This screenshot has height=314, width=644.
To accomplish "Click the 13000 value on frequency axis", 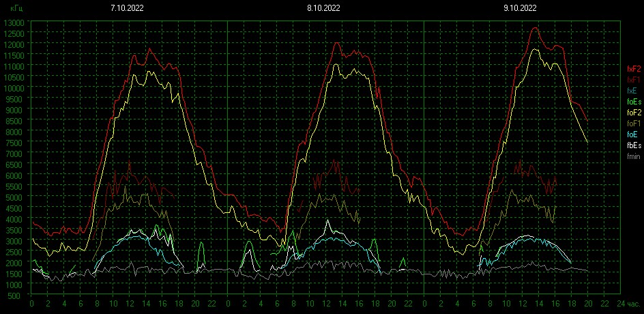I will [14, 22].
